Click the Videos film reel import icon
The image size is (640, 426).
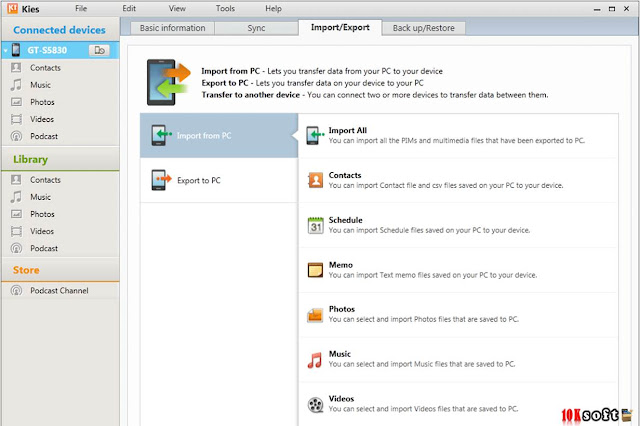[316, 405]
